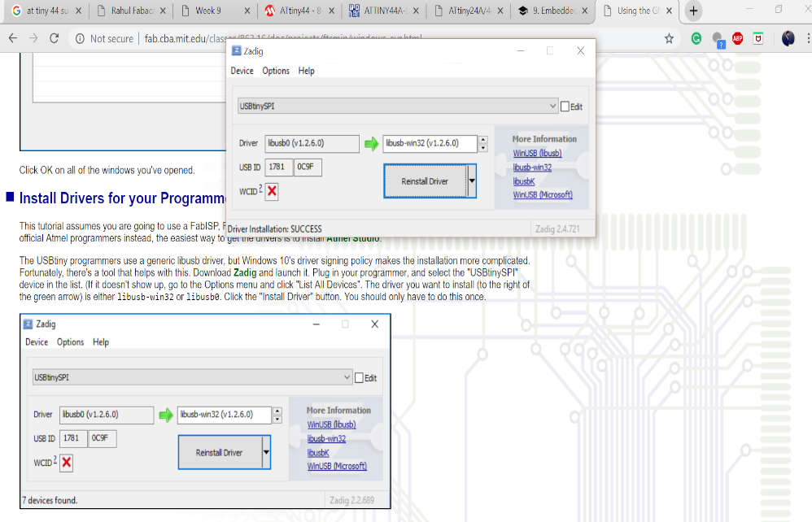Viewport: 812px width, 522px height.
Task: Open the browser profile avatar
Action: 788,38
